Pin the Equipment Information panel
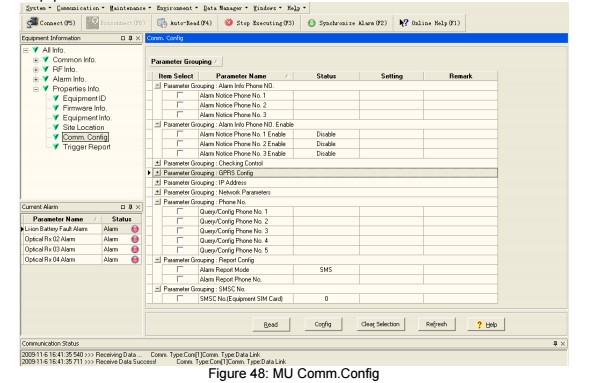Image resolution: width=591 pixels, height=383 pixels. click(x=130, y=38)
